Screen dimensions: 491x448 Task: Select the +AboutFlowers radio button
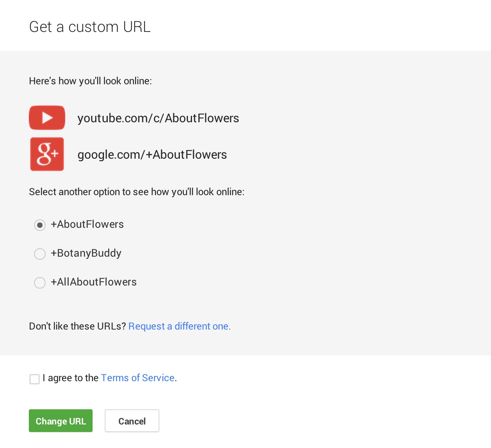coord(40,225)
